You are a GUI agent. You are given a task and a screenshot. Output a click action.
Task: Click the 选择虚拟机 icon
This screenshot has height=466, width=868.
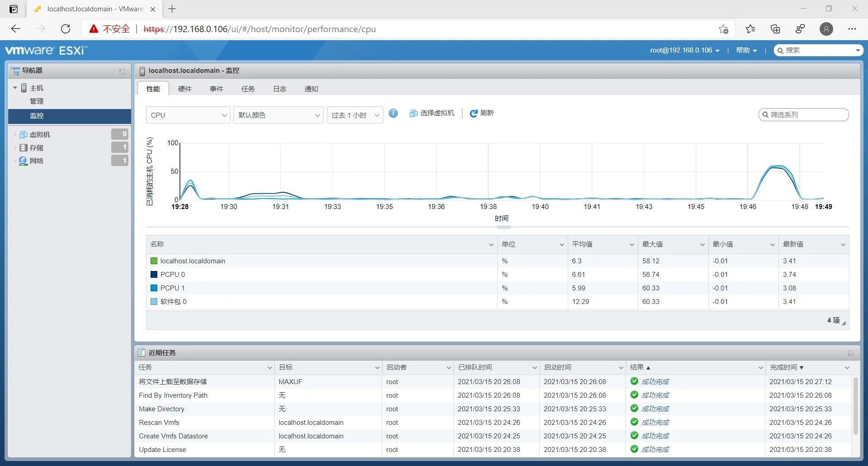(x=413, y=113)
